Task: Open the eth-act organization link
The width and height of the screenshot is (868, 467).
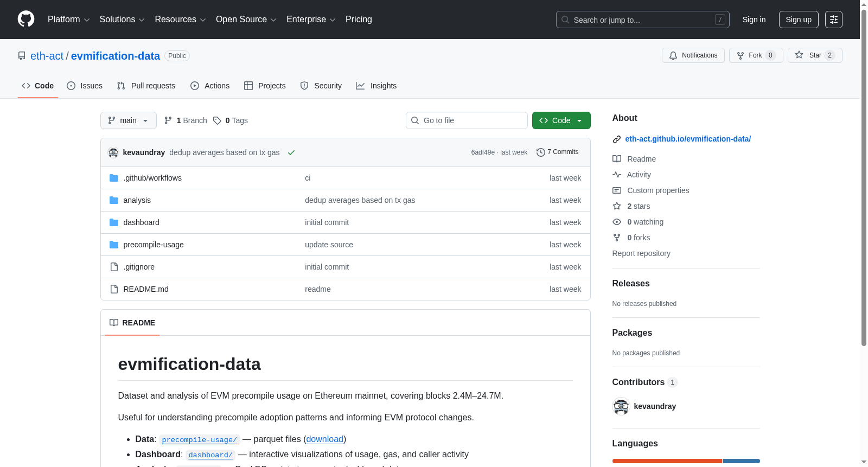Action: click(x=47, y=56)
